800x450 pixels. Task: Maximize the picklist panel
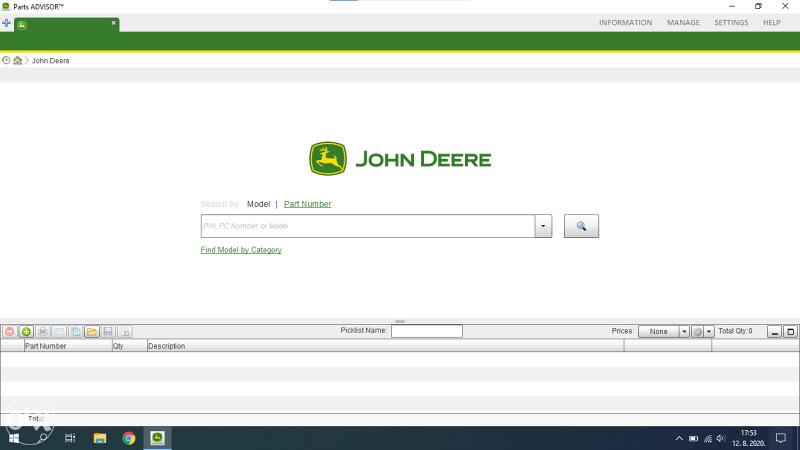point(790,331)
